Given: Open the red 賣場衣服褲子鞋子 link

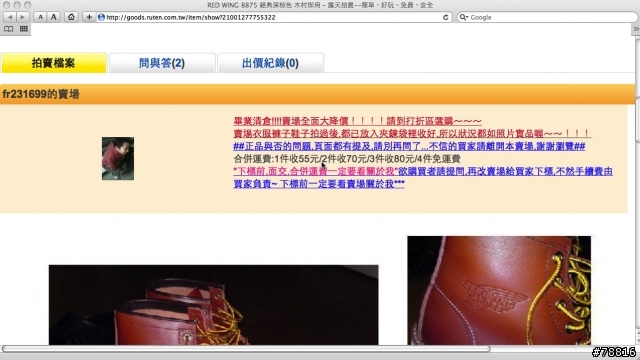Looking at the screenshot, I should pos(412,134).
